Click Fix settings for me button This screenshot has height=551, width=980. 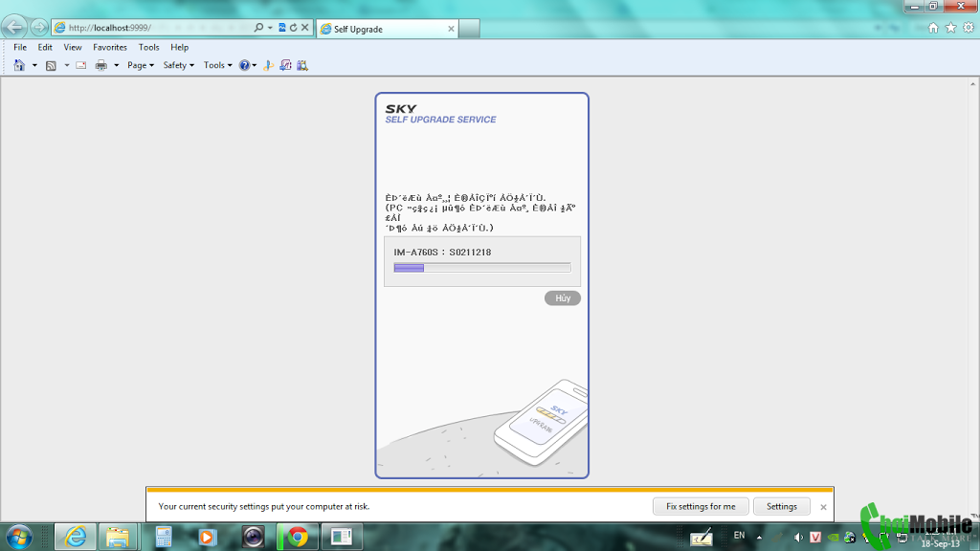point(701,506)
